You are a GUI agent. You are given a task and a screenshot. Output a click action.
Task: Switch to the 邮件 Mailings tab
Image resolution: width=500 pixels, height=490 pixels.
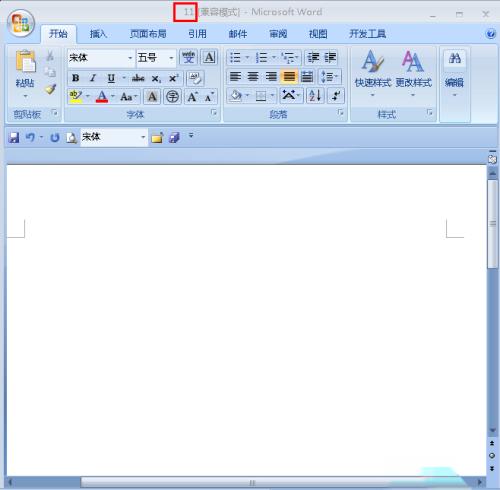click(238, 34)
